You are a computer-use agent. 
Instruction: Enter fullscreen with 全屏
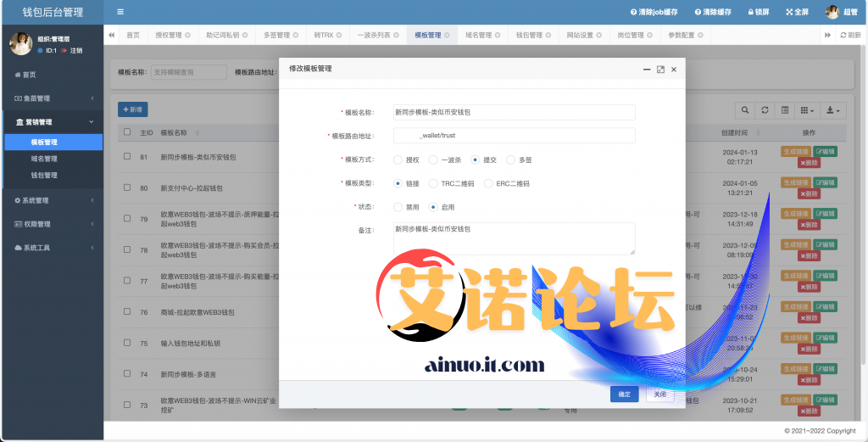(797, 12)
